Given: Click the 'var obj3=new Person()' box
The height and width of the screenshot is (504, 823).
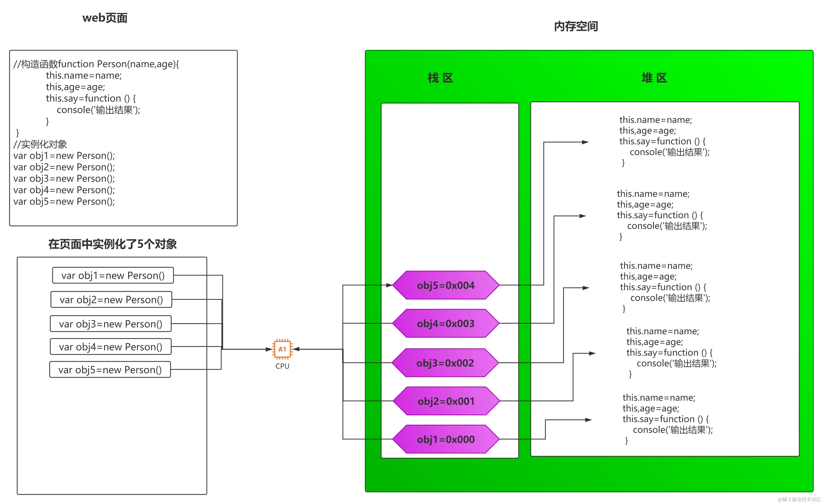Looking at the screenshot, I should tap(110, 324).
